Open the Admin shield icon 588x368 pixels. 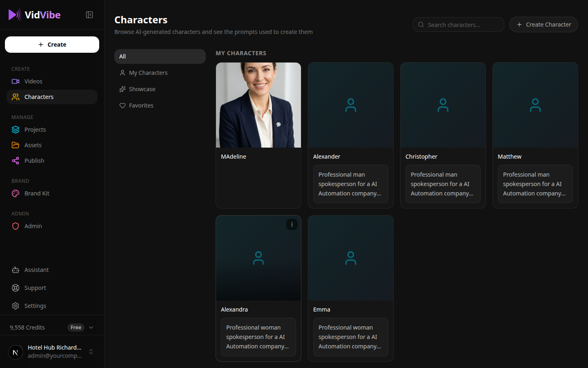(16, 226)
